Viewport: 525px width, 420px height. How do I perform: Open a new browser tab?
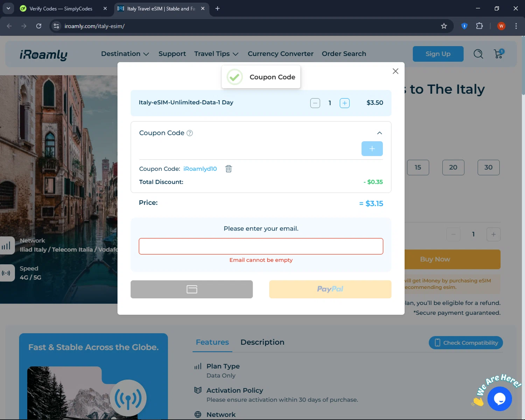(x=217, y=8)
